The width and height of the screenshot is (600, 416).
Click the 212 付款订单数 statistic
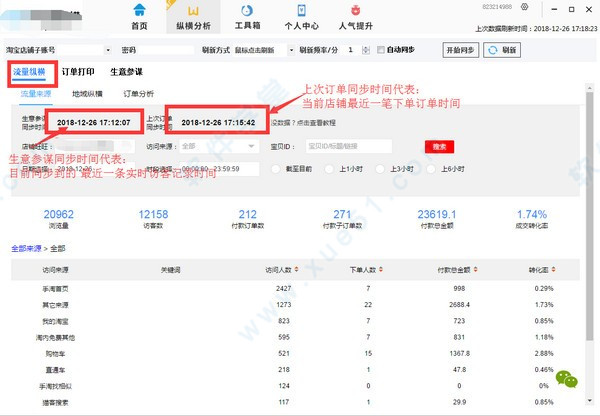click(248, 219)
